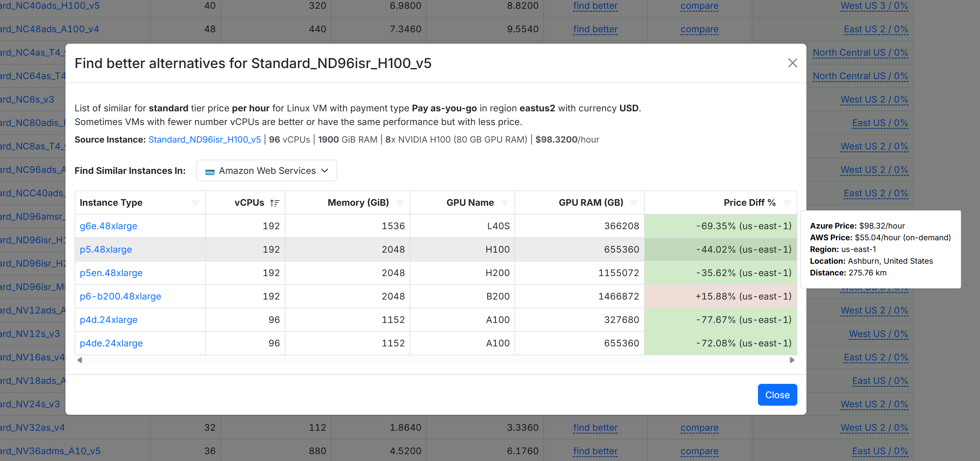
Task: Open the g6e.48xlarge instance link
Action: pos(108,226)
